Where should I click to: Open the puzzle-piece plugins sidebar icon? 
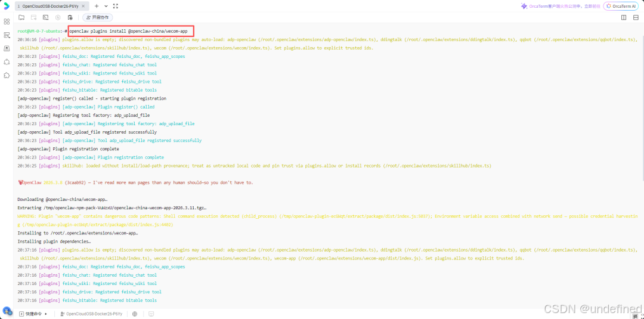[7, 76]
